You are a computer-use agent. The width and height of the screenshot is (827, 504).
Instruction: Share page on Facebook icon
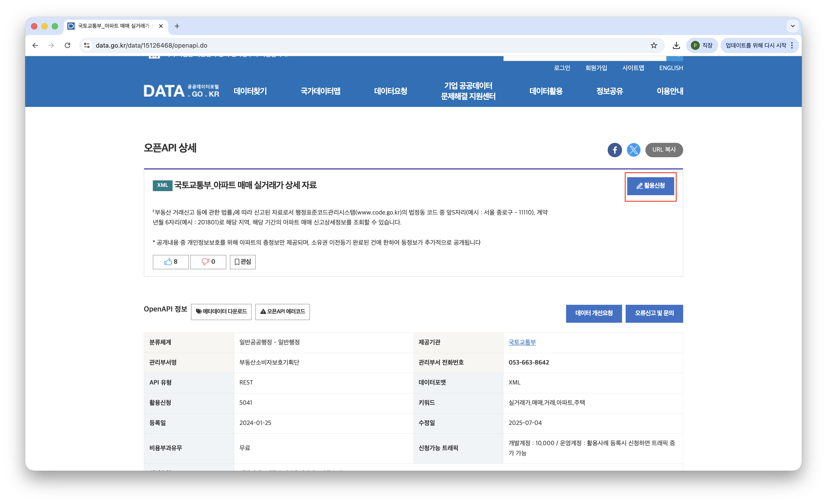point(615,150)
